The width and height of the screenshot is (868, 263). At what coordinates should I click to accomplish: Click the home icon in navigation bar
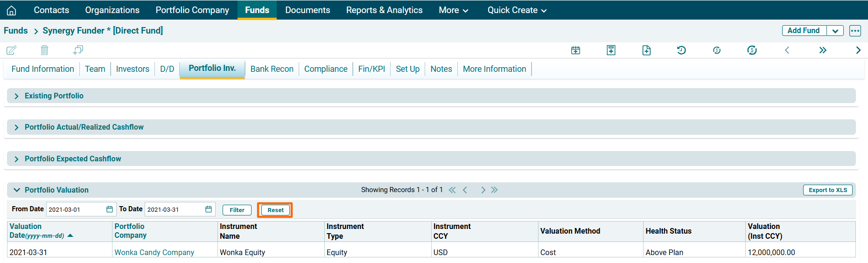coord(12,10)
